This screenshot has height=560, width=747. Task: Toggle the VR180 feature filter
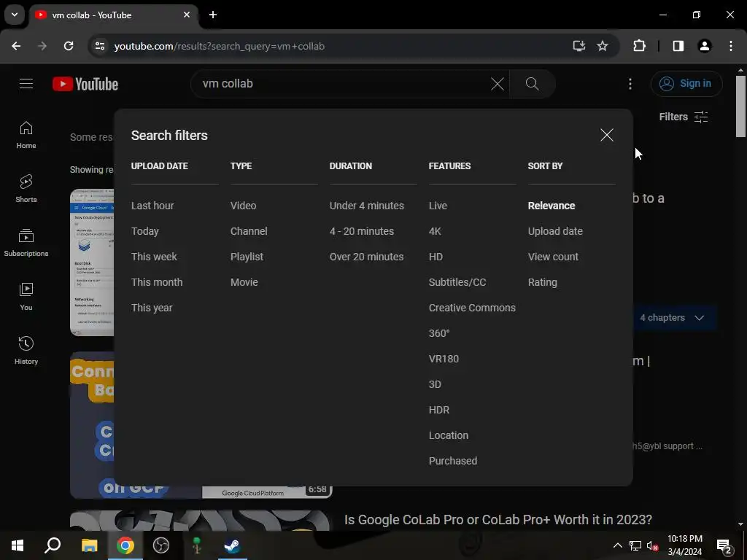(444, 359)
